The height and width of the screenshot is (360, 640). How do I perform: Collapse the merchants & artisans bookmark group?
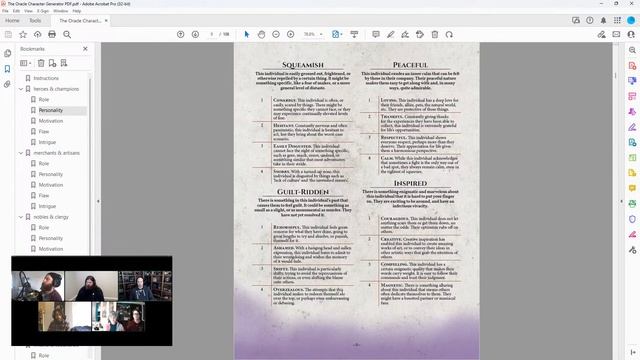(21, 153)
